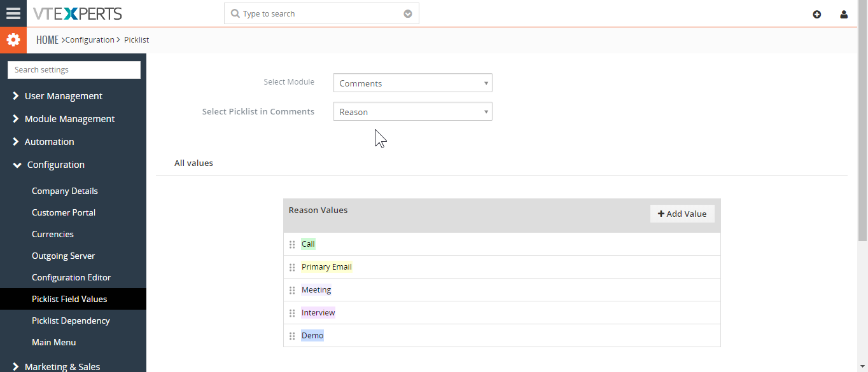Viewport: 868px width, 372px height.
Task: Go to HOME breadcrumb
Action: [x=47, y=40]
